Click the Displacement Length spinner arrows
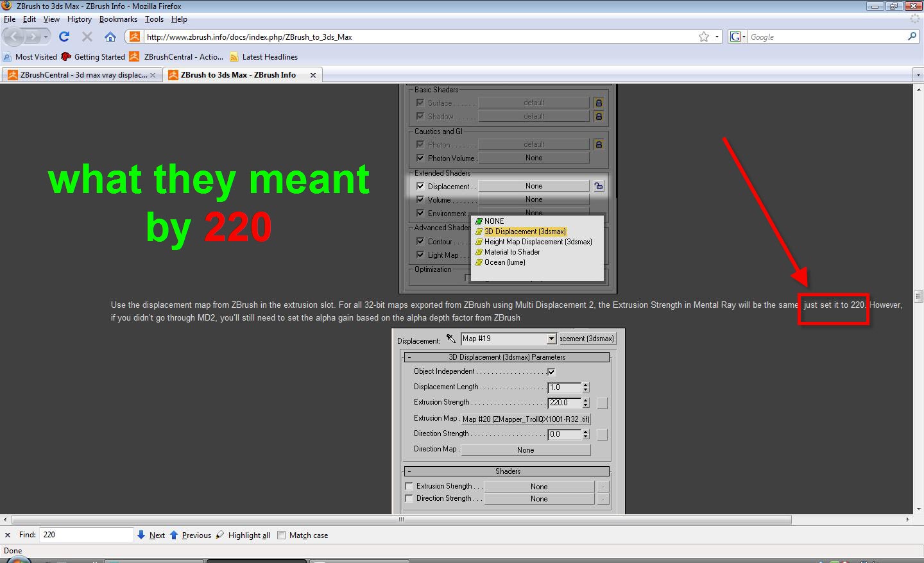The image size is (924, 563). click(x=585, y=387)
